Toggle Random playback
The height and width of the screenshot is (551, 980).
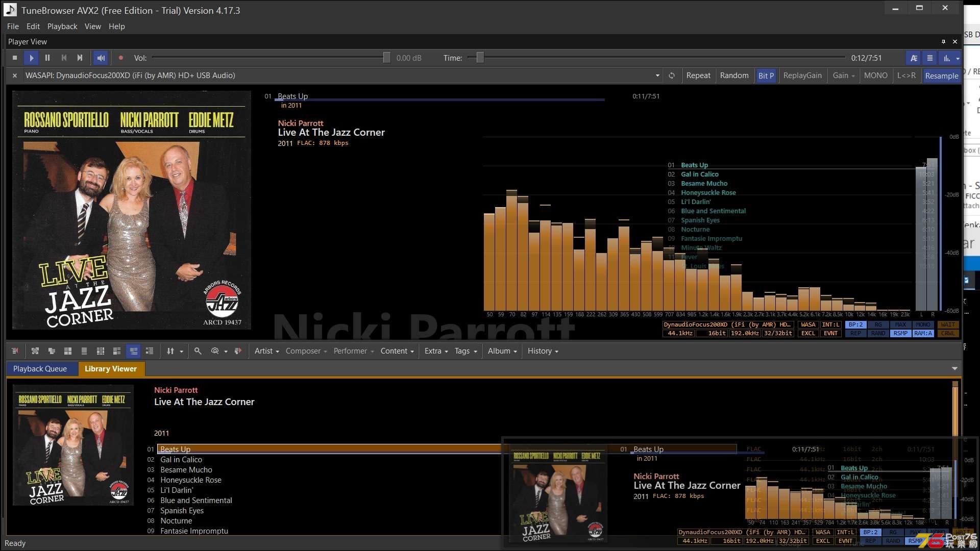coord(734,76)
